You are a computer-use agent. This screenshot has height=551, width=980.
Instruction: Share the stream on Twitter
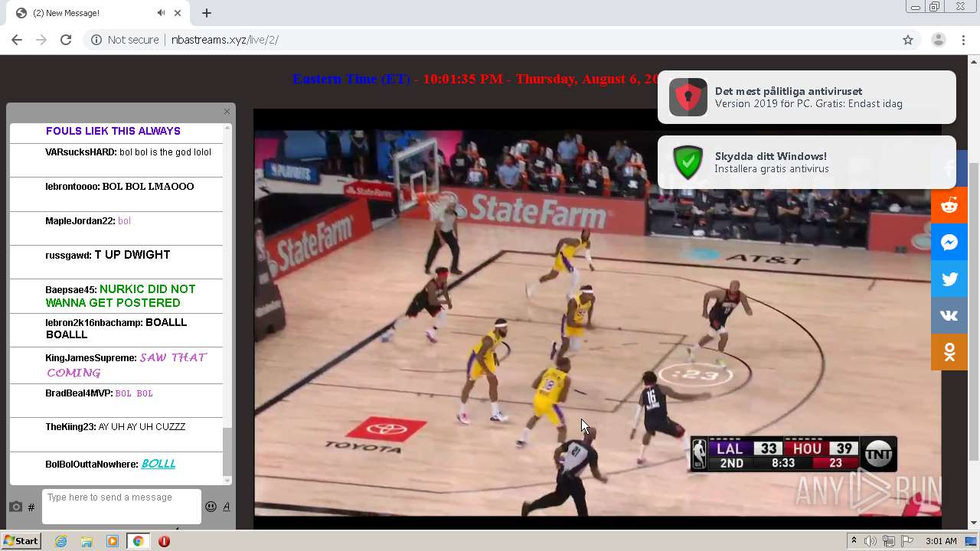949,279
